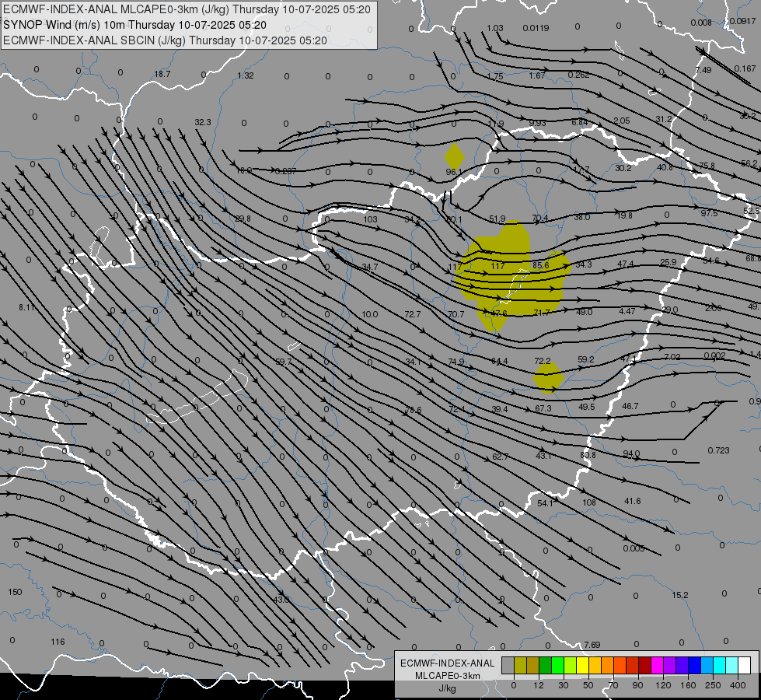Click the legend scale value 12
Viewport: 761px width, 700px height.
pos(538,685)
